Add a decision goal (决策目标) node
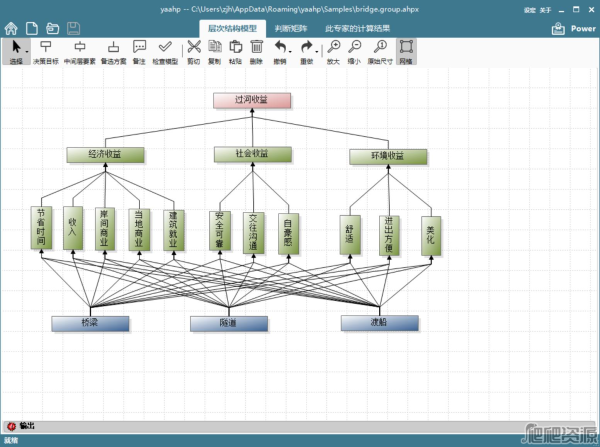Image resolution: width=600 pixels, height=447 pixels. coord(46,51)
